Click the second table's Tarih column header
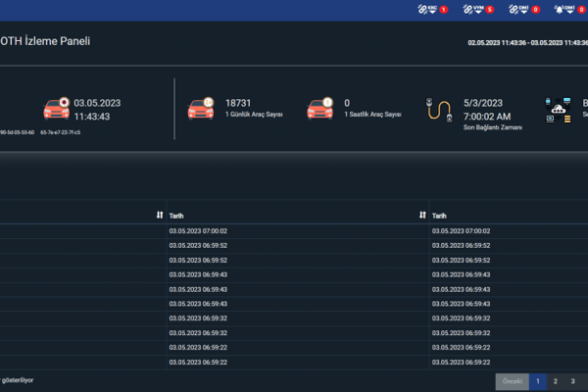The image size is (588, 392). pos(439,216)
